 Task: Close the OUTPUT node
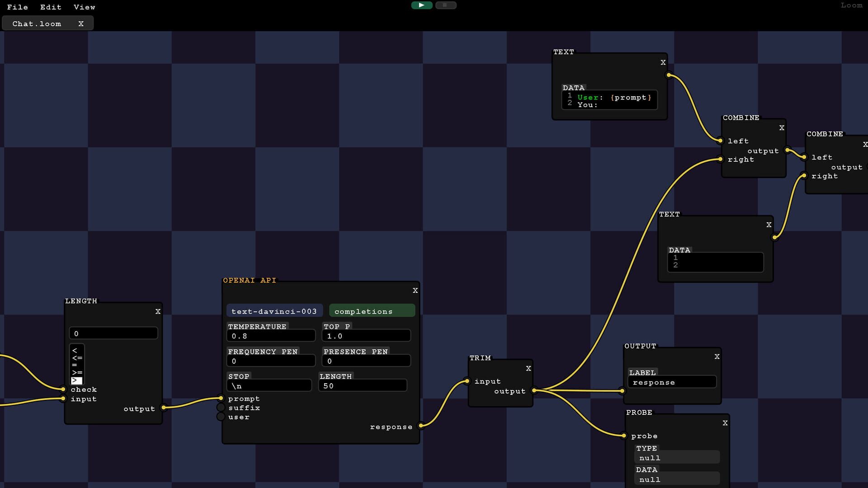(717, 357)
